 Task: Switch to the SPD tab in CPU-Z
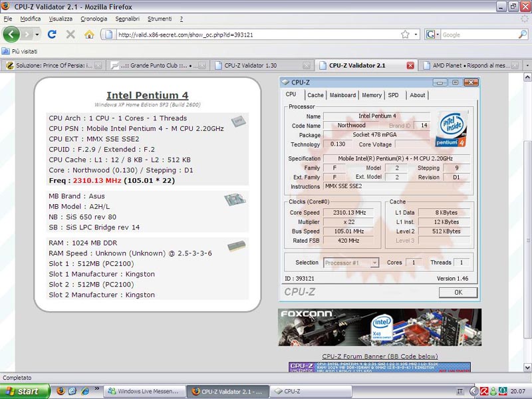tap(394, 95)
